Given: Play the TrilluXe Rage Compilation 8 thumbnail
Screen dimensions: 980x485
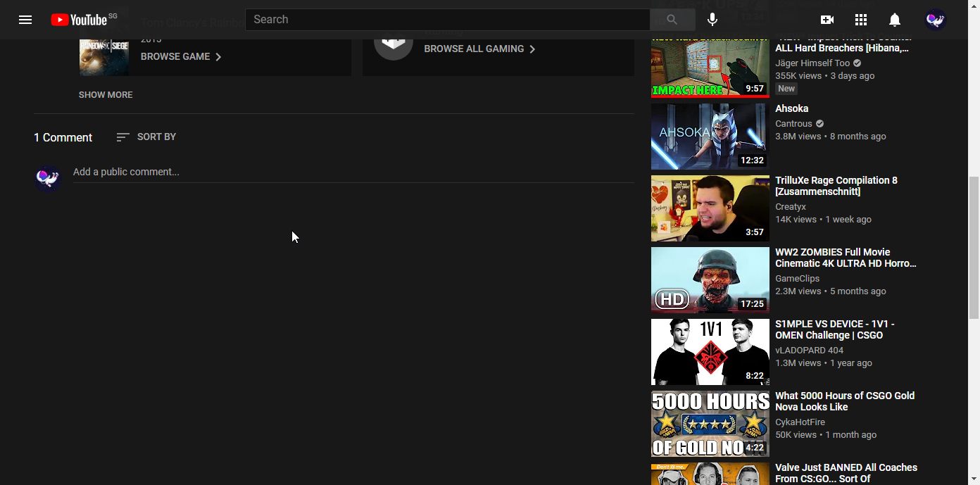Looking at the screenshot, I should [710, 208].
